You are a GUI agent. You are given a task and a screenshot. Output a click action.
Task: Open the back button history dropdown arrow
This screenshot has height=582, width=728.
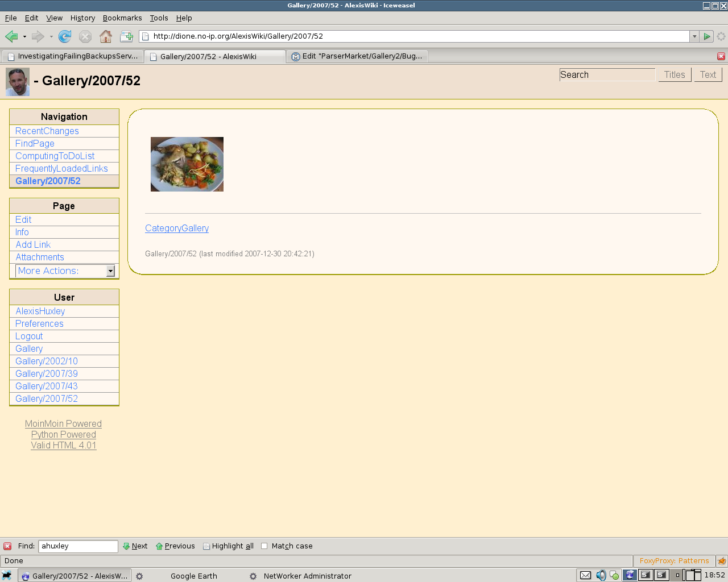pyautogui.click(x=24, y=36)
